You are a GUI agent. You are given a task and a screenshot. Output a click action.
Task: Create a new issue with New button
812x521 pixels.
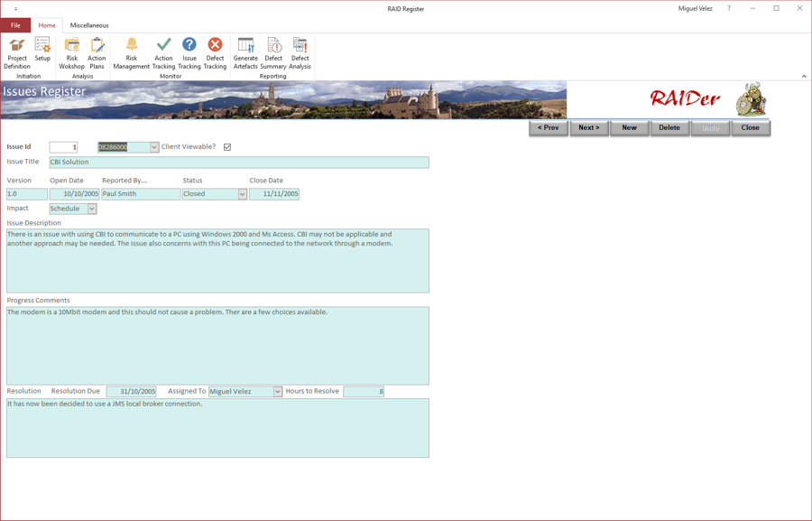tap(629, 127)
